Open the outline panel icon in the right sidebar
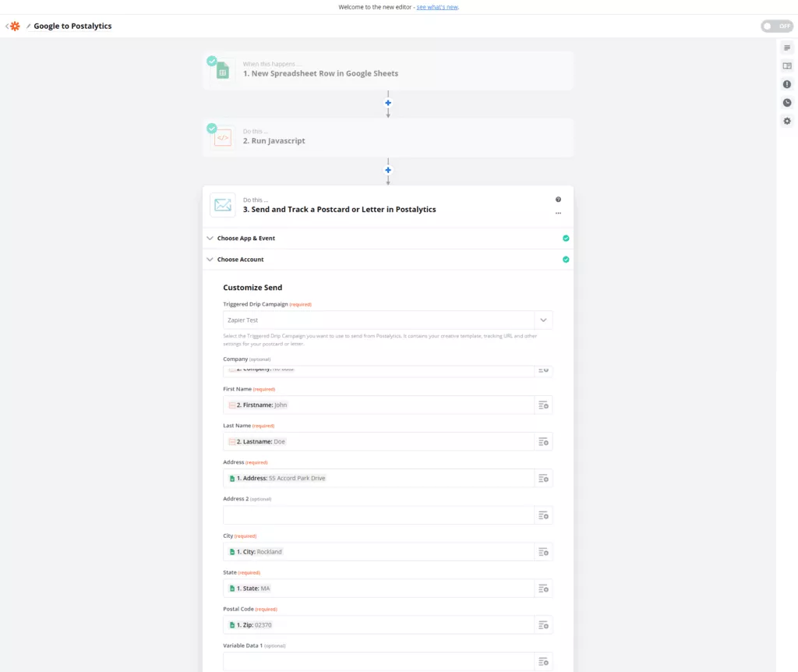 787,48
